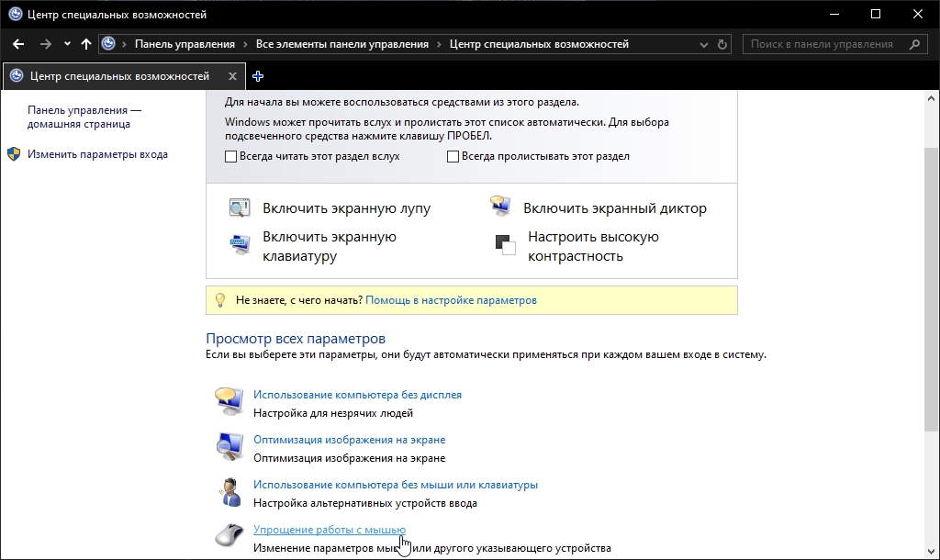
Task: Click the Forward navigation arrow
Action: click(46, 44)
